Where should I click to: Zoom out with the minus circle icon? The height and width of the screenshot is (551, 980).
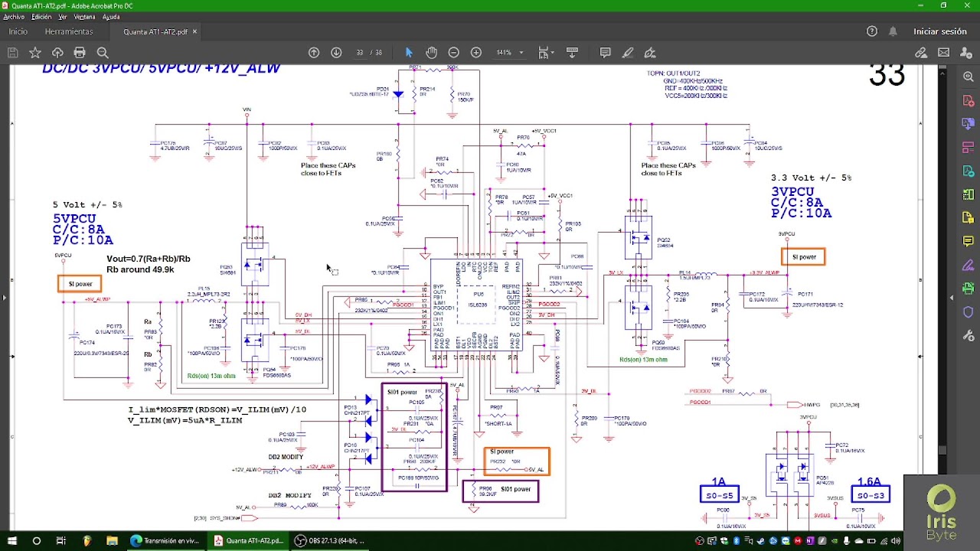[x=453, y=53]
